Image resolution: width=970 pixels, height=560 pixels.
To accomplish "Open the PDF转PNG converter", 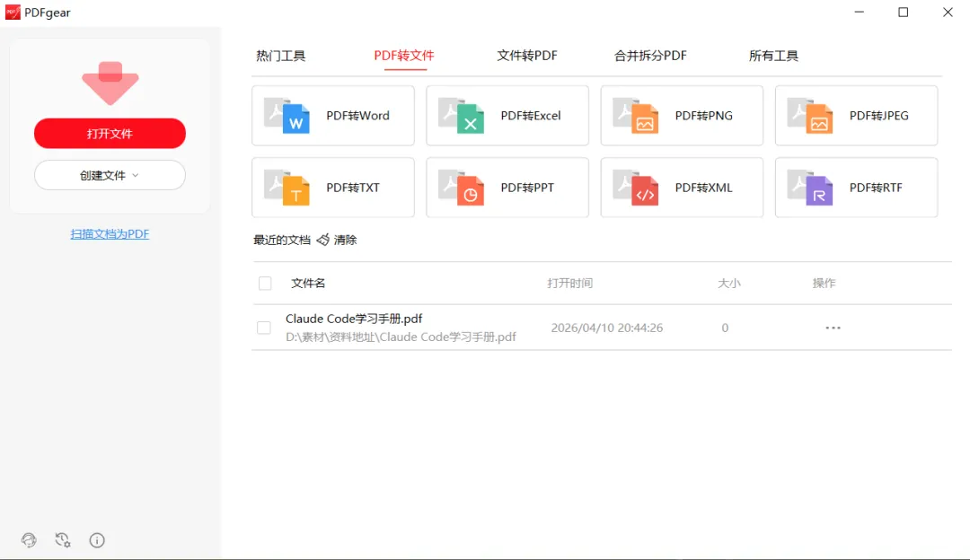I will [682, 116].
